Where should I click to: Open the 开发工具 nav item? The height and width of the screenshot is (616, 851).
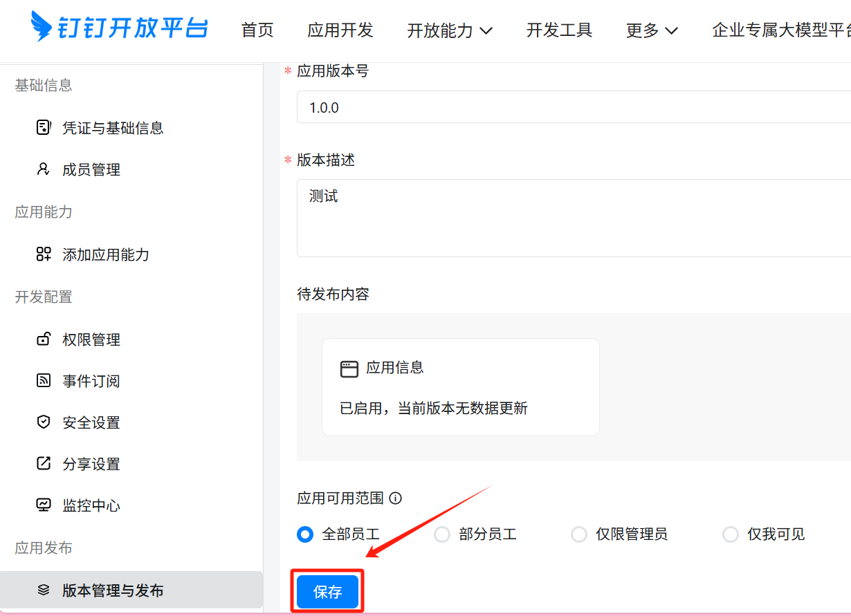pyautogui.click(x=559, y=30)
